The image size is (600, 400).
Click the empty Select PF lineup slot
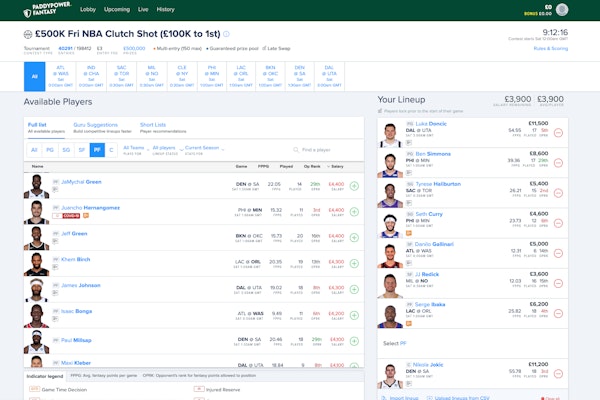(473, 343)
